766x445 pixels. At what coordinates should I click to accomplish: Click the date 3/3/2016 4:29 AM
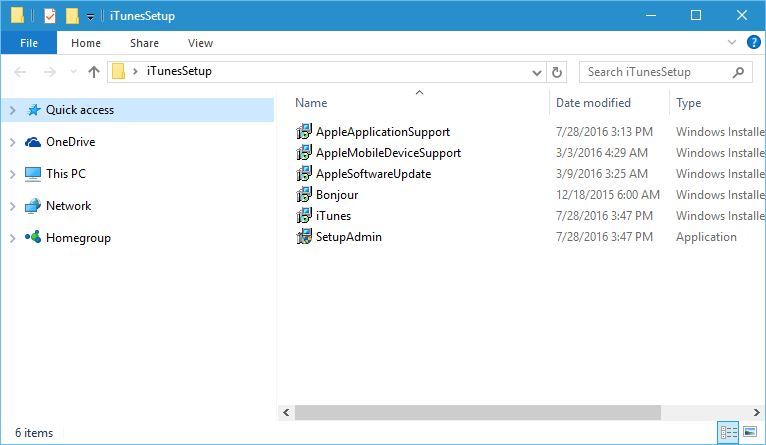pos(602,153)
